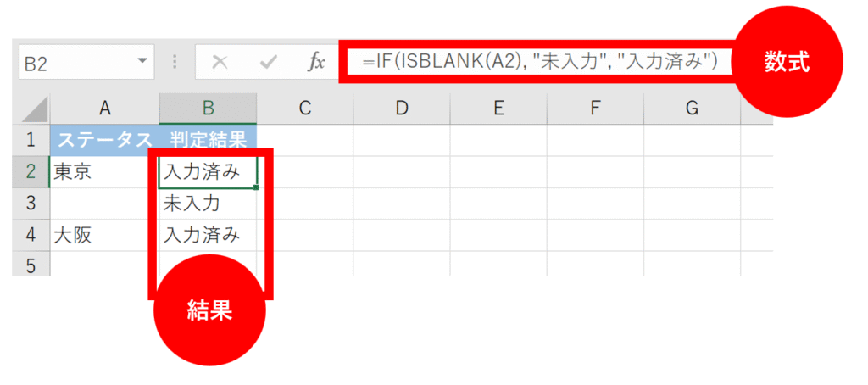Click cell B3 showing 未入力
This screenshot has height=385, width=868.
pyautogui.click(x=208, y=204)
